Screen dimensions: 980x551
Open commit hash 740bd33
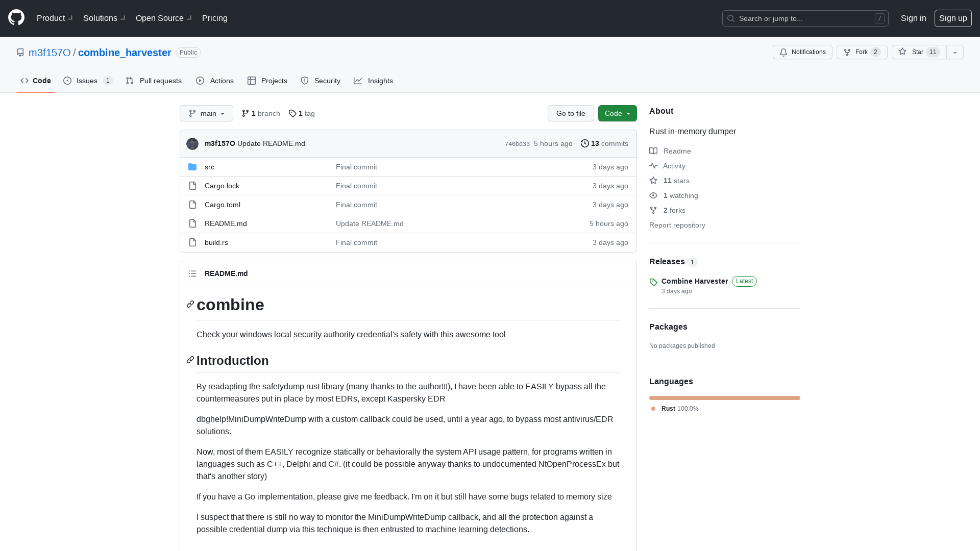pyautogui.click(x=517, y=144)
